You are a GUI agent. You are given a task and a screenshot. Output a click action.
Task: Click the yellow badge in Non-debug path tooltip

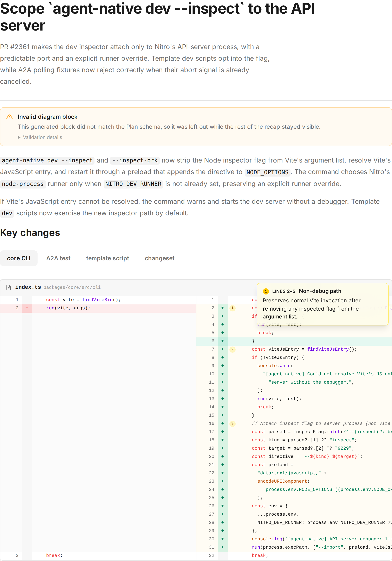point(266,291)
